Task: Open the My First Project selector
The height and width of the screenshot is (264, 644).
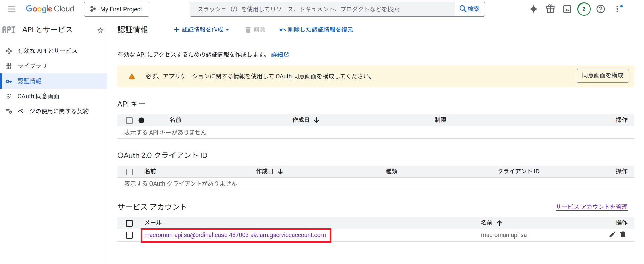Action: click(116, 9)
